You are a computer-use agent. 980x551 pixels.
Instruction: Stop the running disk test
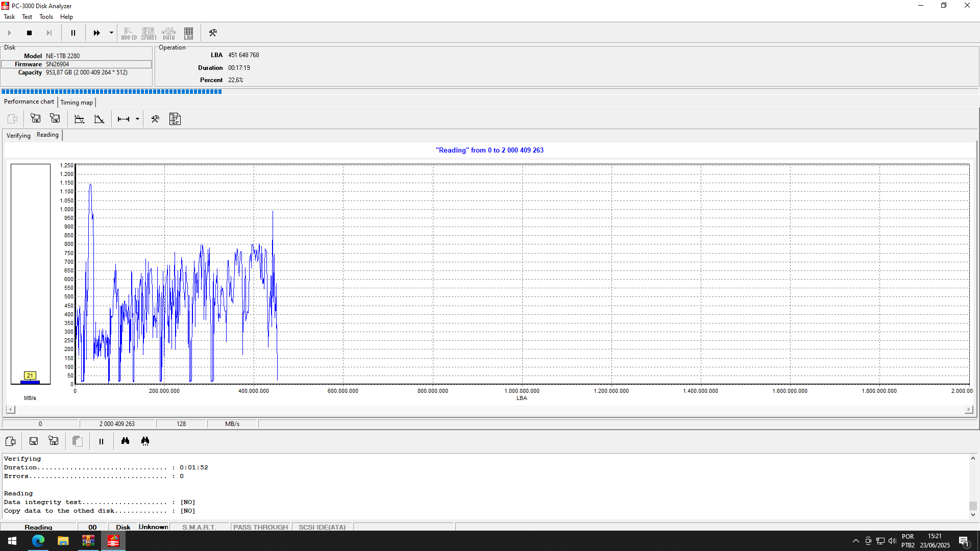point(29,33)
